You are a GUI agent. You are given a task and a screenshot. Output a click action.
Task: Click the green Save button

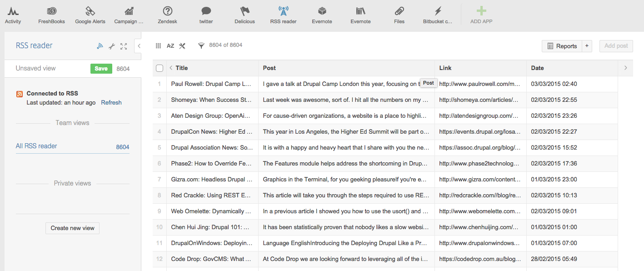click(x=101, y=69)
